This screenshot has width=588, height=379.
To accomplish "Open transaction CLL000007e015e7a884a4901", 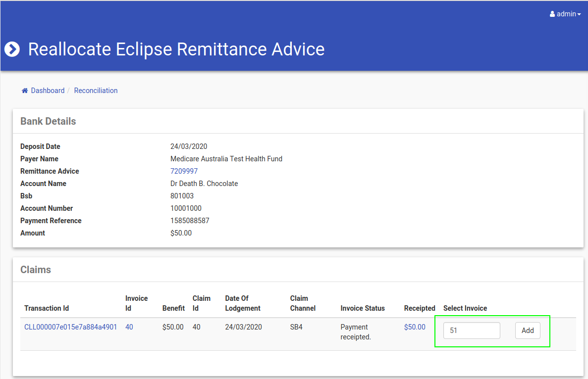I will tap(70, 327).
